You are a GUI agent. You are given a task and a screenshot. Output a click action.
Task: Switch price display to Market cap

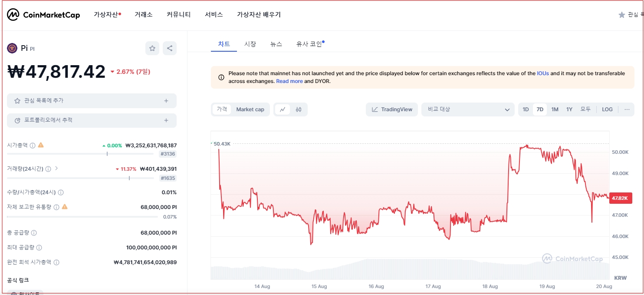250,109
